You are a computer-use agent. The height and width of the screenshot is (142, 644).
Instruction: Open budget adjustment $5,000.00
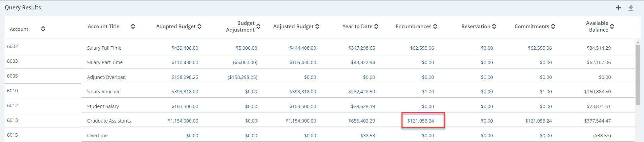click(x=247, y=48)
